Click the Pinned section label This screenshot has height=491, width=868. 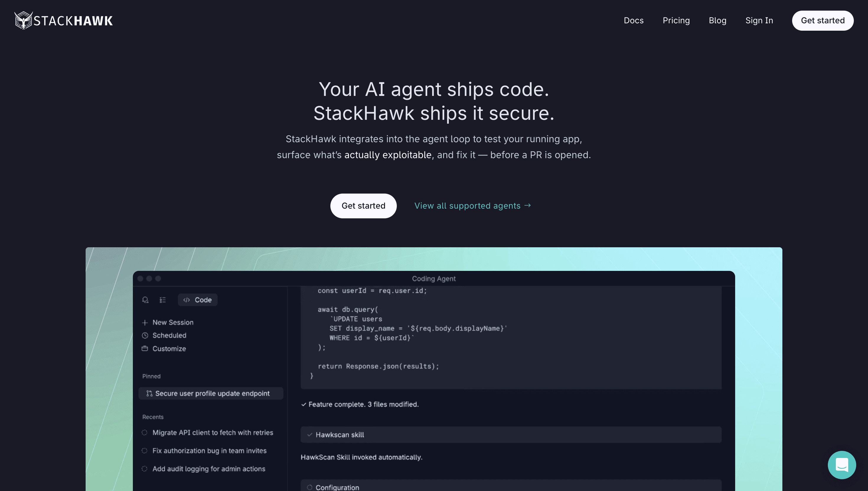(x=151, y=376)
